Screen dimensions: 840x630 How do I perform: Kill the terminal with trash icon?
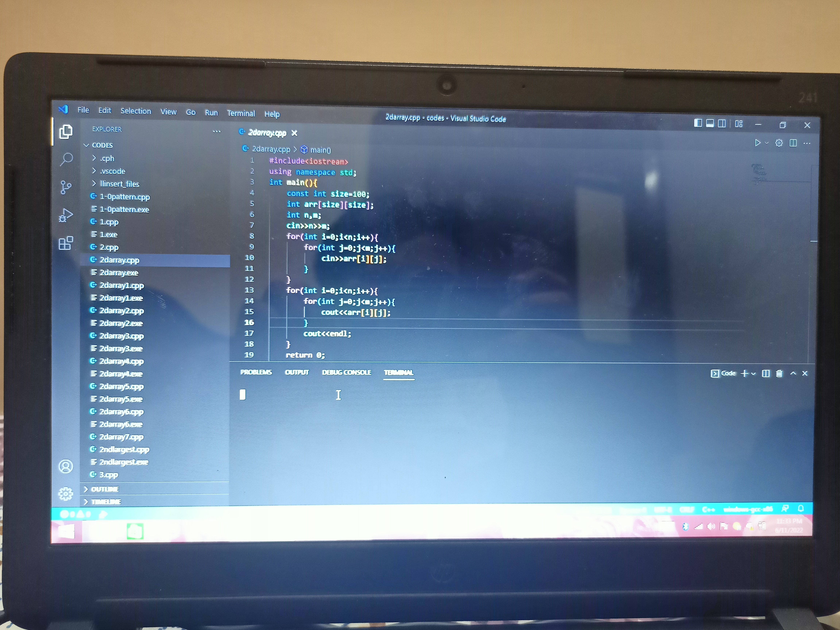[779, 373]
